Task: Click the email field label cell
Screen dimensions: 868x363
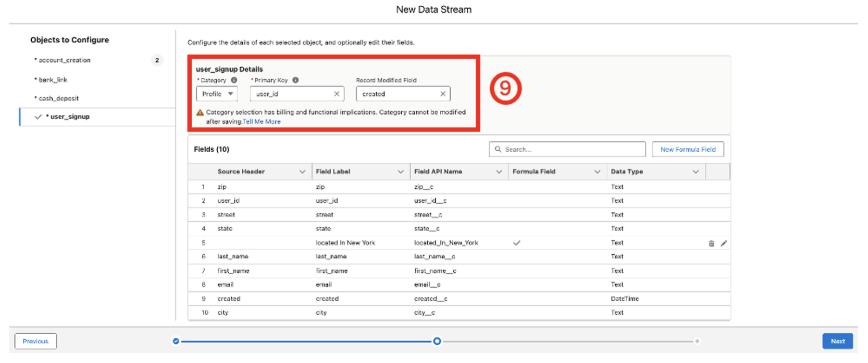Action: click(323, 285)
